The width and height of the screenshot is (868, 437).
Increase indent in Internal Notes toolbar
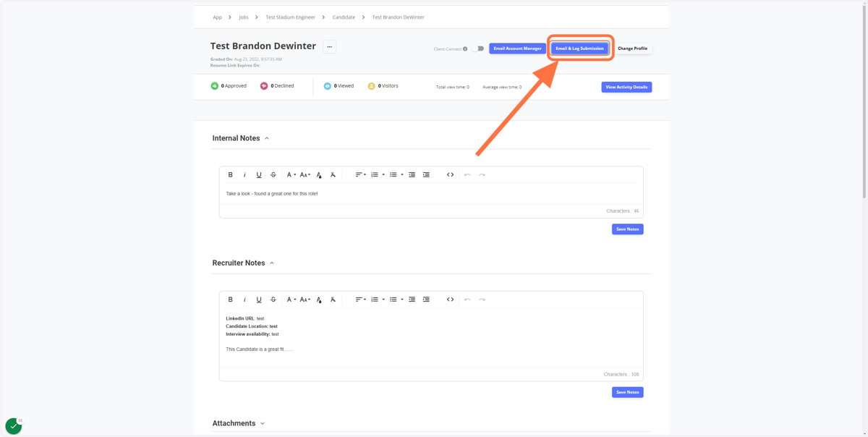426,175
